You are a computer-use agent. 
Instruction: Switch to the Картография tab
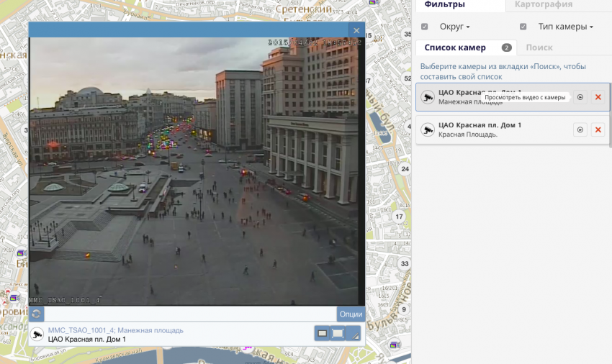click(x=544, y=4)
